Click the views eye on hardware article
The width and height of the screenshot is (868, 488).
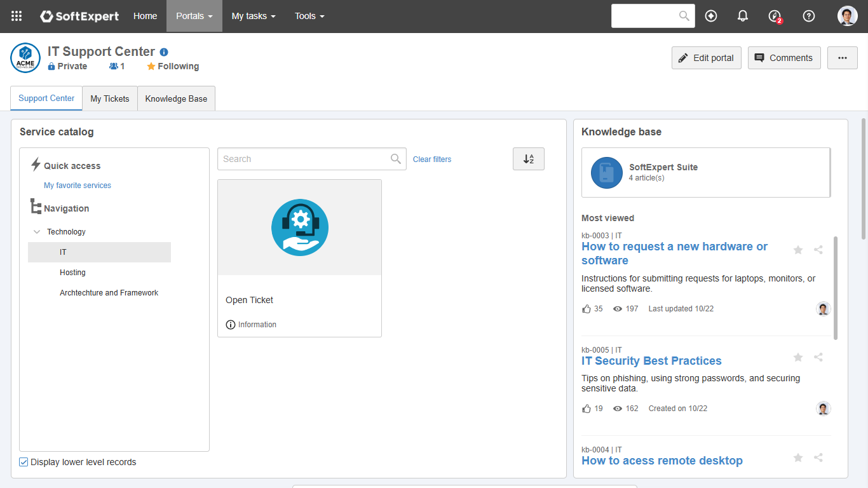point(618,309)
